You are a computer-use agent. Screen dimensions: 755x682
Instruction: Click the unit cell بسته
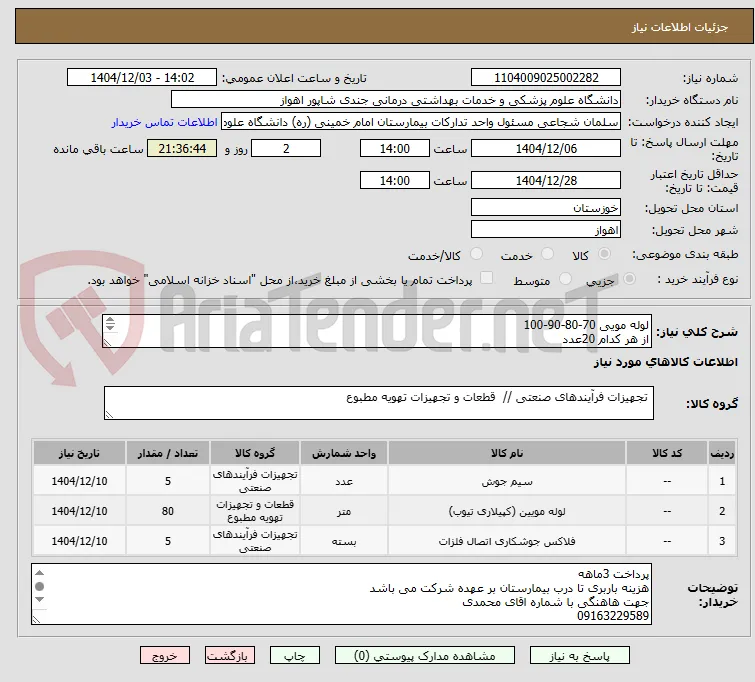pos(344,541)
